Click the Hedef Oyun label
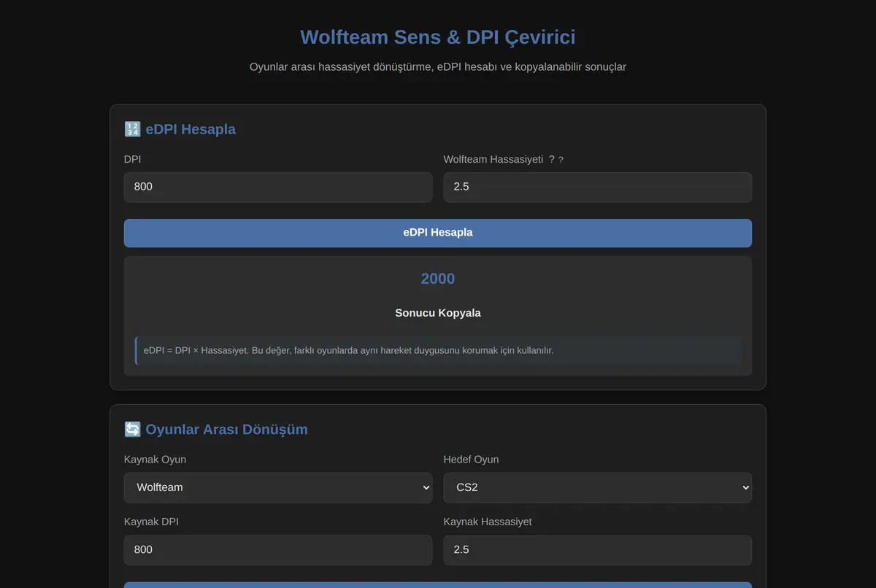Image resolution: width=876 pixels, height=588 pixels. coord(472,460)
